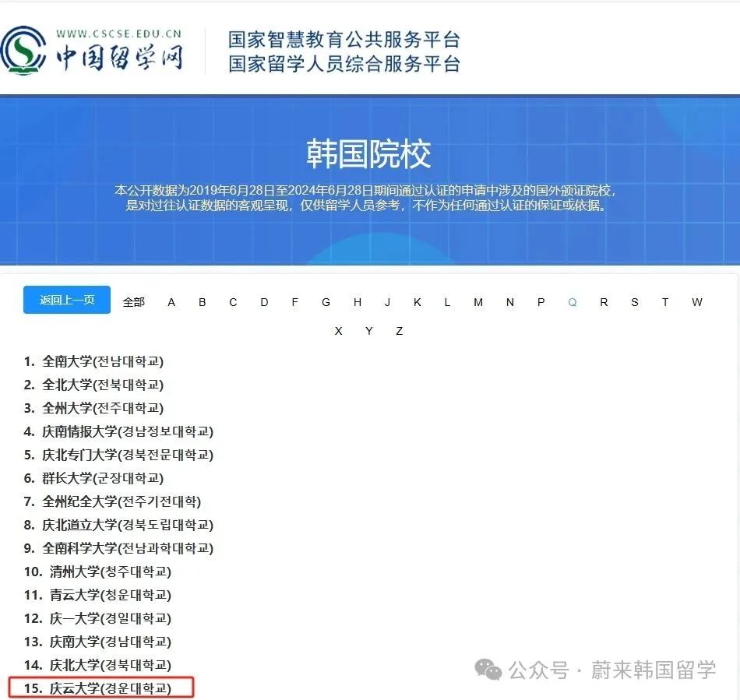Click the 国家智慧教育公共服务平台 header text
Viewport: 740px width, 700px height.
point(344,40)
